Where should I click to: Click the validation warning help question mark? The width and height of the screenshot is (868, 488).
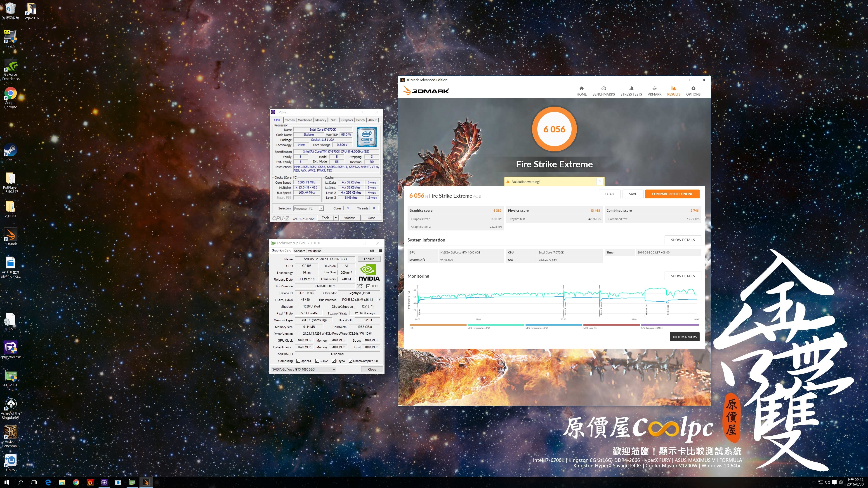coord(600,181)
